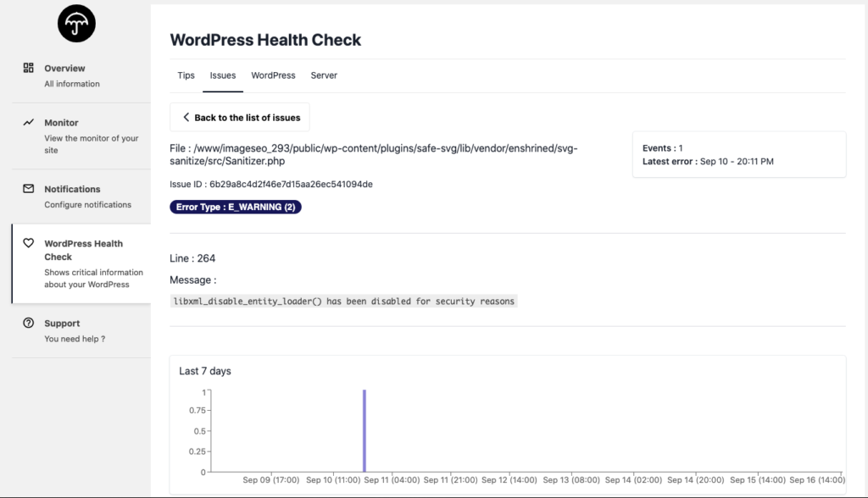This screenshot has width=868, height=498.
Task: Click the 0.75 y-axis label
Action: point(197,410)
